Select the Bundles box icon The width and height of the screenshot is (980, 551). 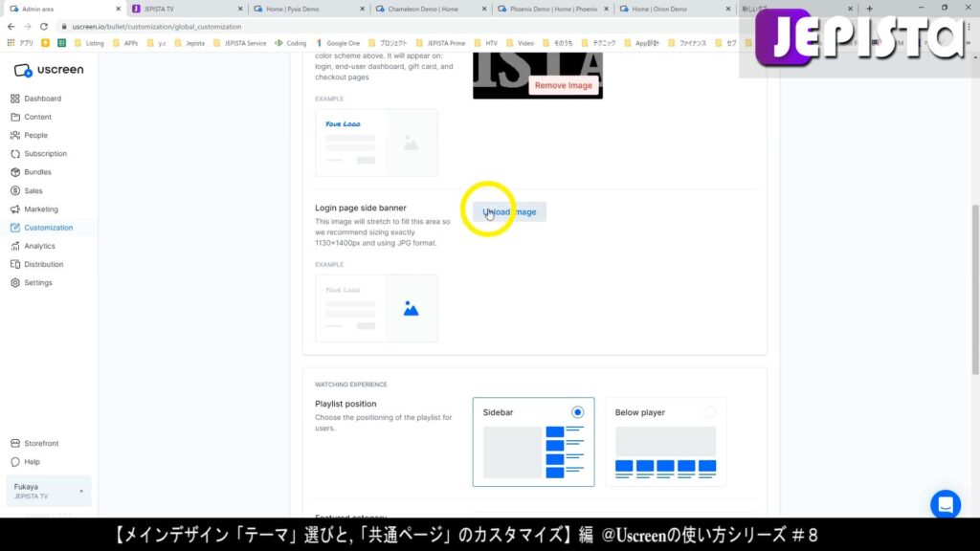pos(15,172)
